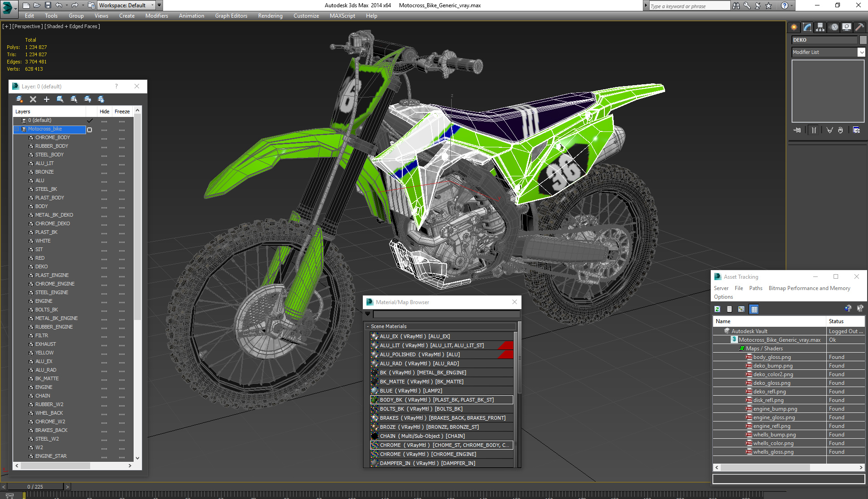Open the Paths menu in Asset Tracking
The height and width of the screenshot is (499, 868).
click(x=756, y=288)
